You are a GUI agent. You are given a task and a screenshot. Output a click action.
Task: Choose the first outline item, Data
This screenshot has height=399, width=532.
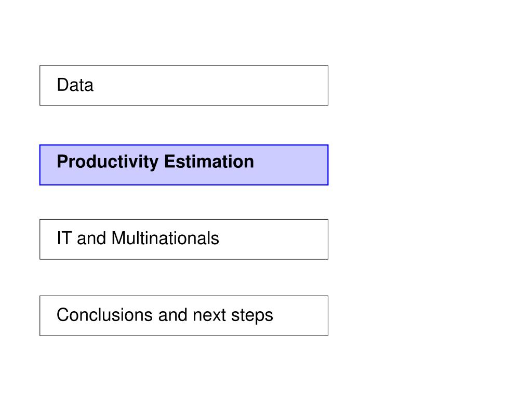[x=184, y=86]
